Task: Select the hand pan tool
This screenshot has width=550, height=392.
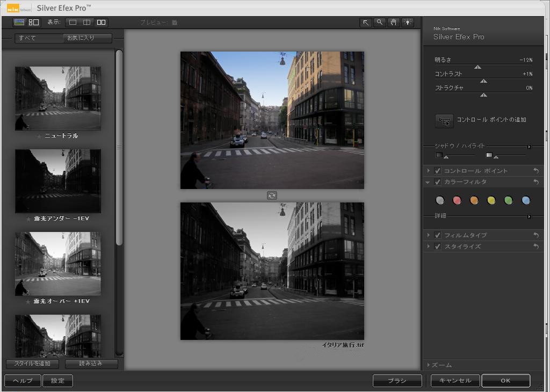Action: (x=394, y=23)
